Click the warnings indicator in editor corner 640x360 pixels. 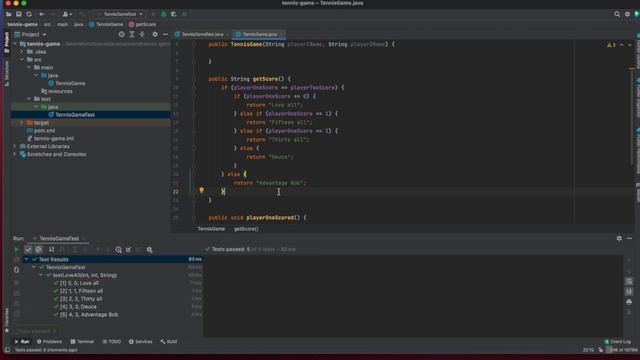click(x=611, y=45)
